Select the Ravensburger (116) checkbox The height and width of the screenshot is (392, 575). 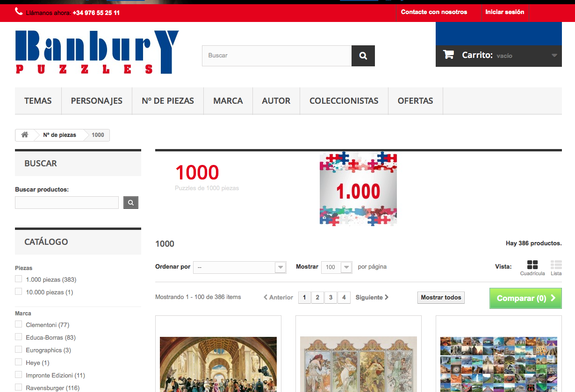tap(19, 387)
